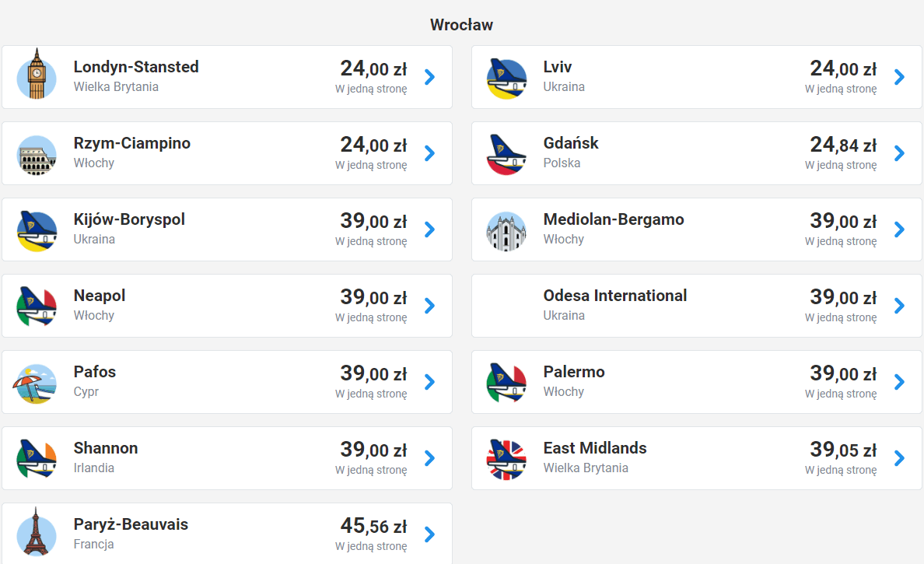Click the Irish flag plane icon for Shannon
Viewport: 924px width, 564px height.
37,458
